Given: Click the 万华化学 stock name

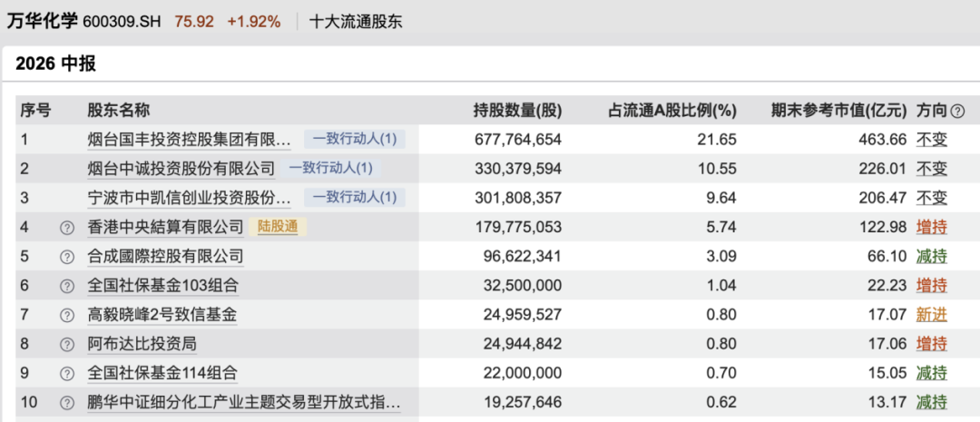Looking at the screenshot, I should pyautogui.click(x=43, y=21).
